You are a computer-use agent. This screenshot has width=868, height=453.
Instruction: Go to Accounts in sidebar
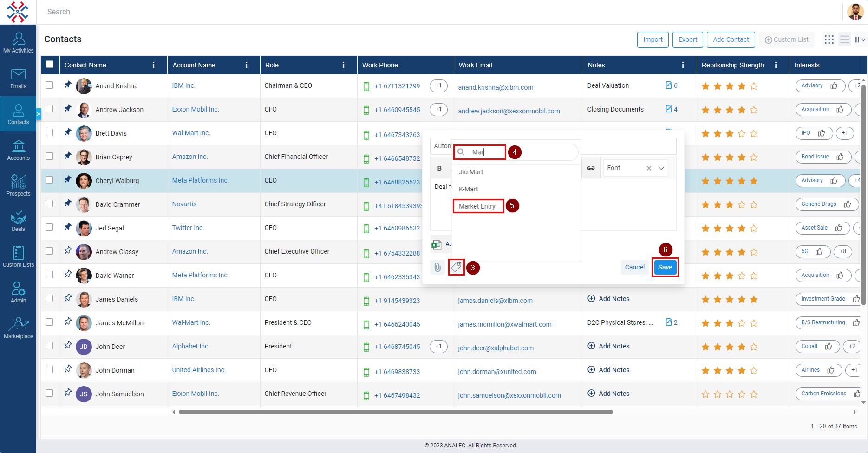pos(18,150)
